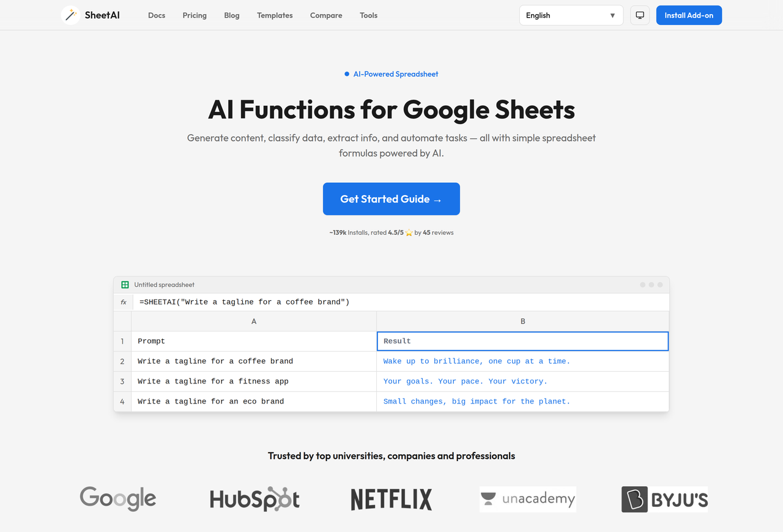Viewport: 783px width, 532px height.
Task: Select row 3 header
Action: pos(122,382)
